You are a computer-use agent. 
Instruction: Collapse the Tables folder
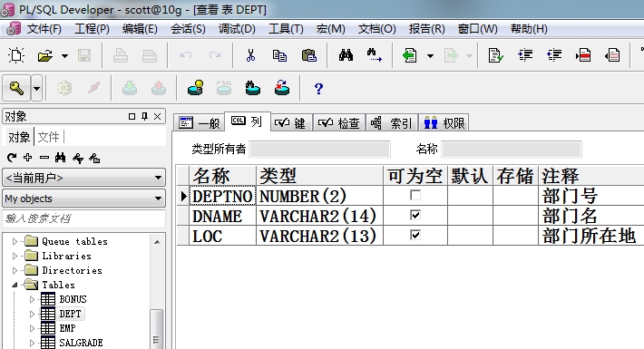point(15,285)
